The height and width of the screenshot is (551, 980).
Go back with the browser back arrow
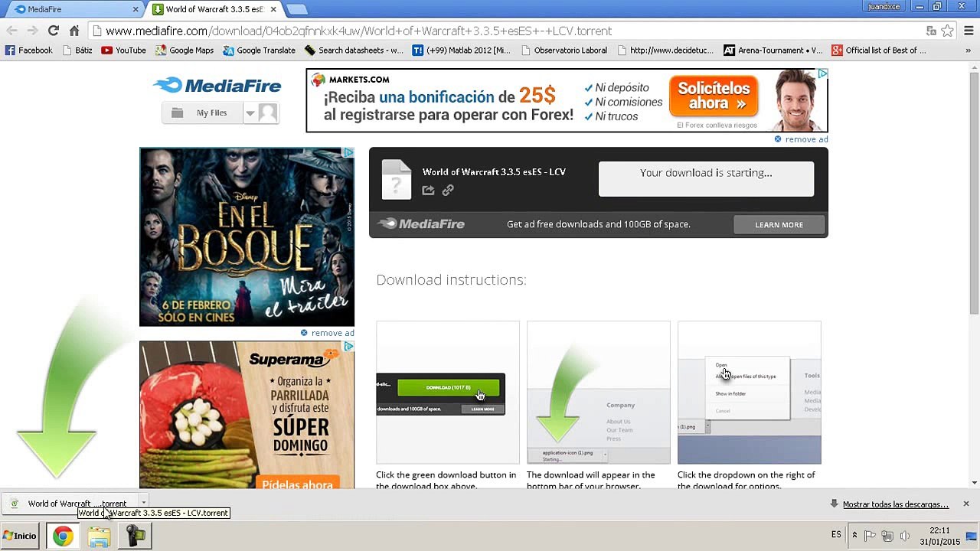coord(11,31)
